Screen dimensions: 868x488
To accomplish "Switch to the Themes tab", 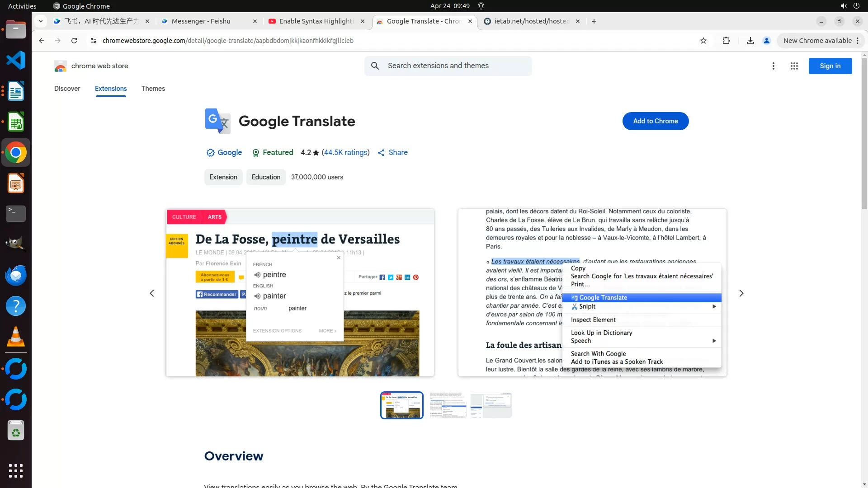I will [x=153, y=89].
